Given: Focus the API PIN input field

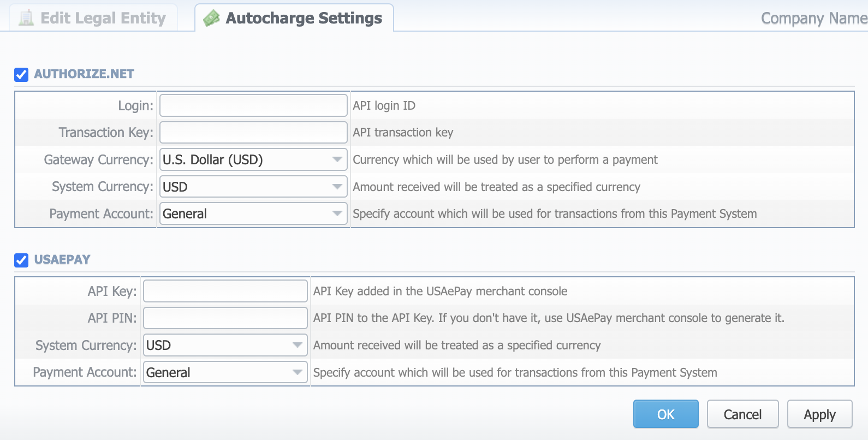Looking at the screenshot, I should click(225, 318).
